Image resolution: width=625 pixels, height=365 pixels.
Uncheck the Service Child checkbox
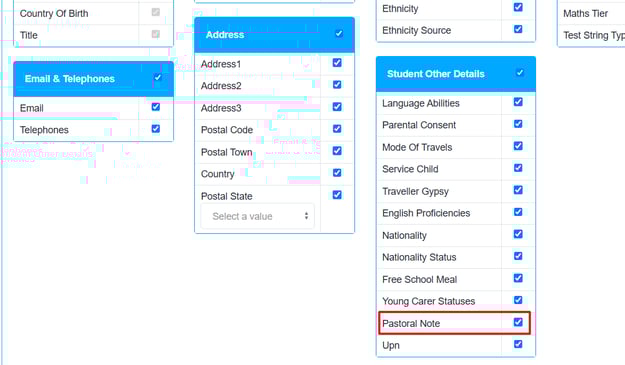coord(518,168)
